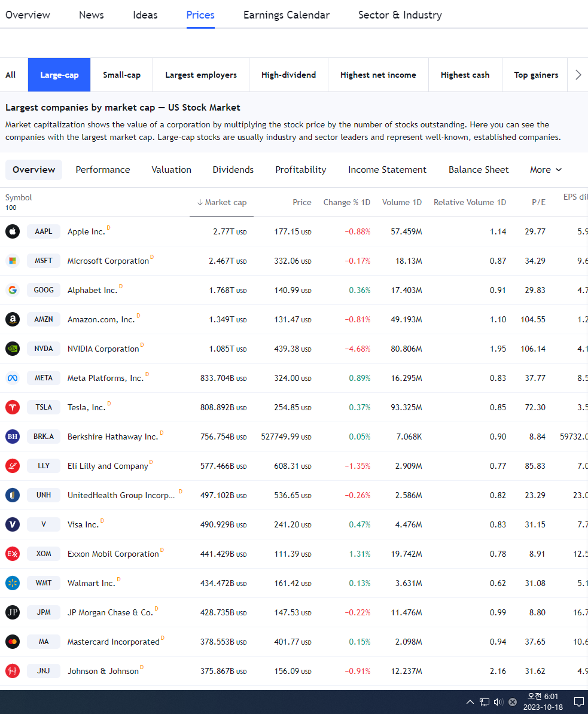Select the High-dividend filter
The height and width of the screenshot is (714, 588).
(x=288, y=75)
